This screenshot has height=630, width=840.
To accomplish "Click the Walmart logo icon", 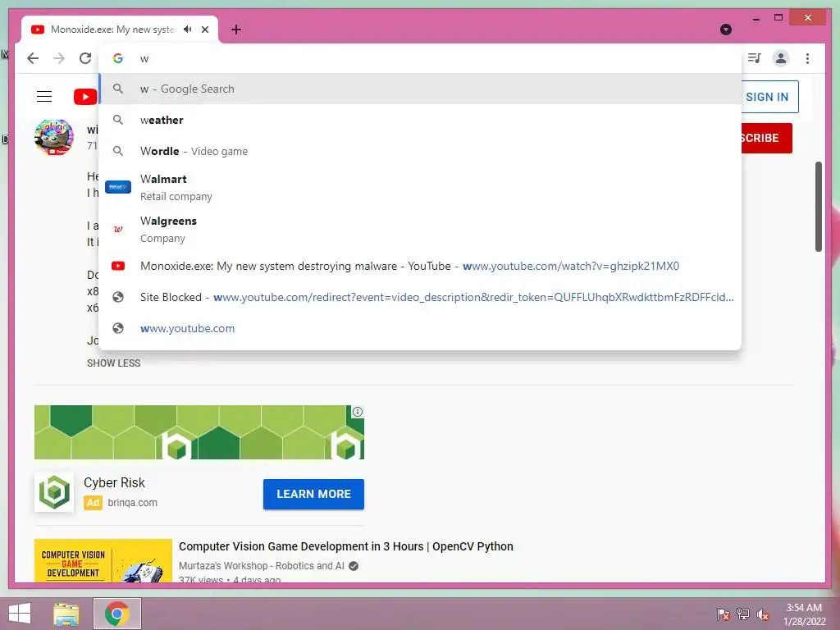I will coord(118,187).
